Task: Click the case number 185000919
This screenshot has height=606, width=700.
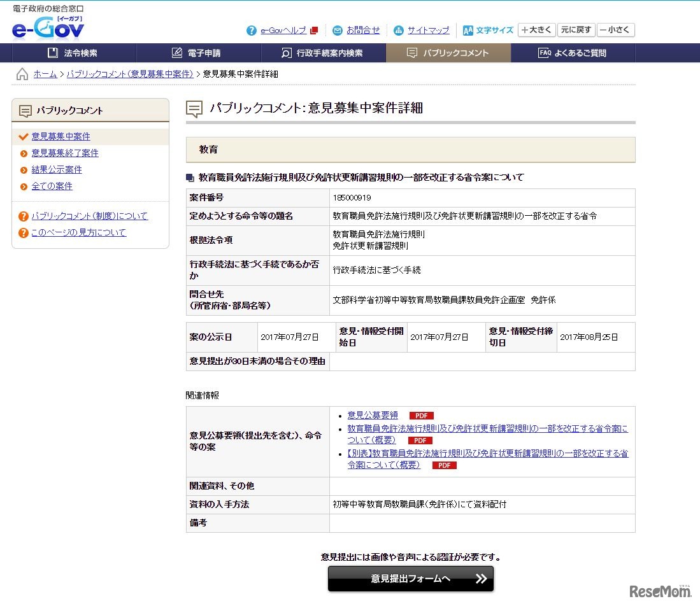Action: coord(352,198)
